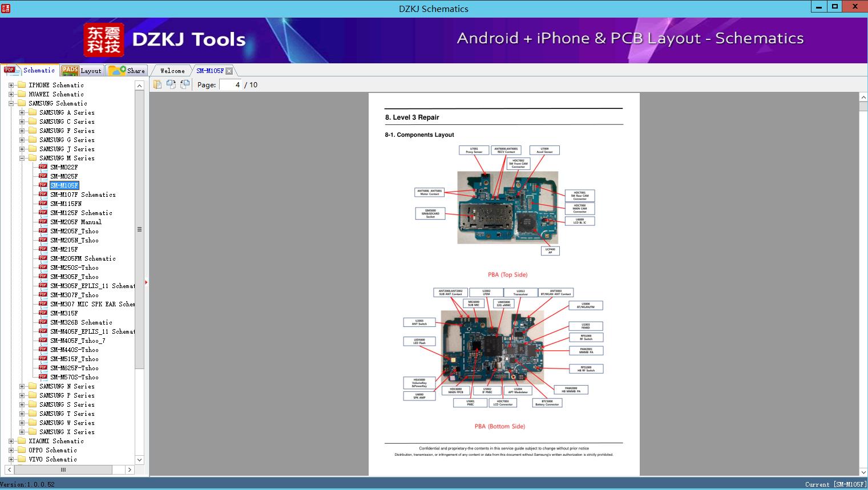The height and width of the screenshot is (490, 868).
Task: Click the DZKJ red logo in banner
Action: [x=104, y=40]
